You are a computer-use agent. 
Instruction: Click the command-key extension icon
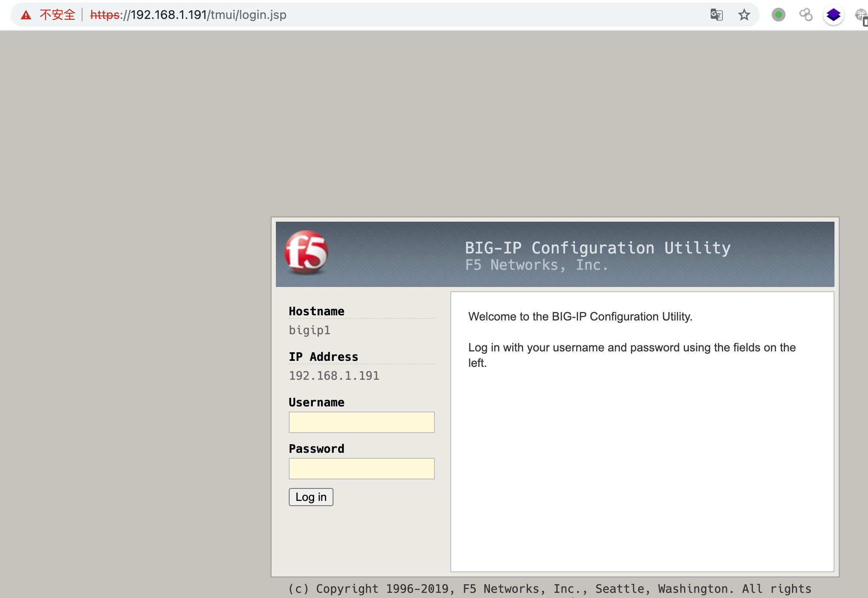861,14
